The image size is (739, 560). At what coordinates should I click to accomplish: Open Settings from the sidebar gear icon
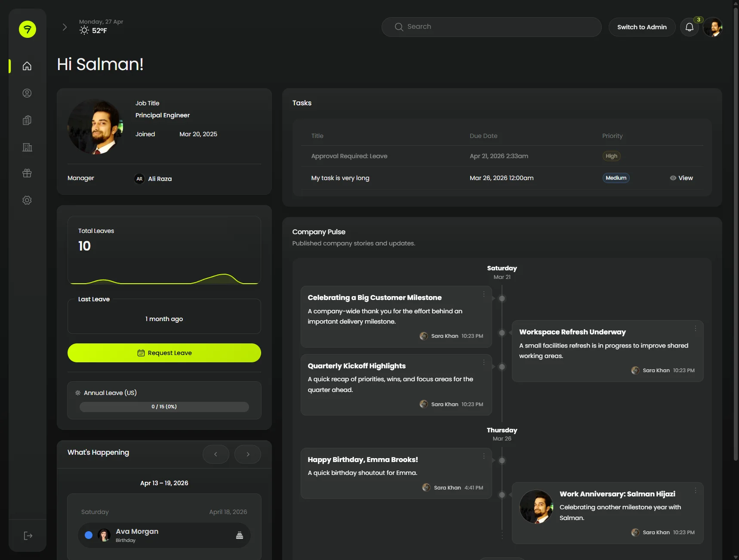tap(27, 200)
